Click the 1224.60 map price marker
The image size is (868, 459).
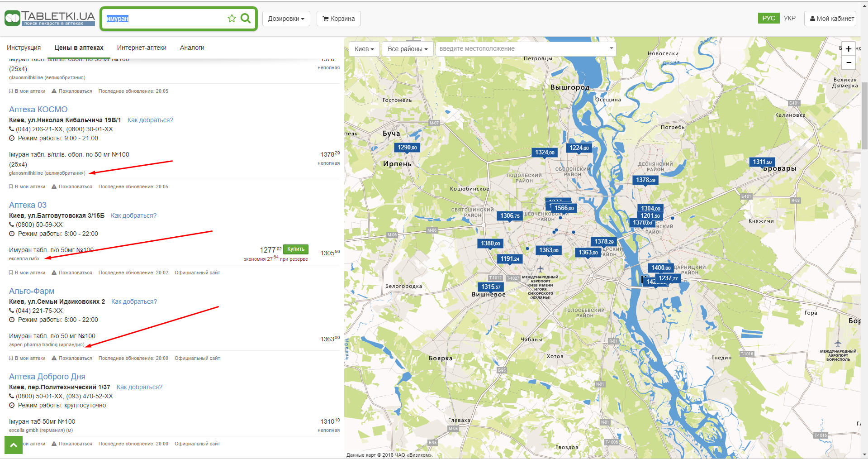(579, 148)
